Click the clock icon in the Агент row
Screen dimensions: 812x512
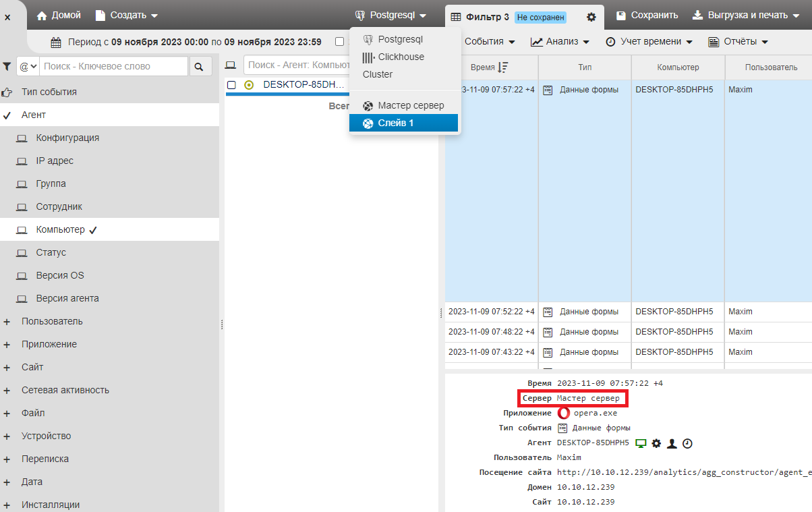pyautogui.click(x=687, y=443)
